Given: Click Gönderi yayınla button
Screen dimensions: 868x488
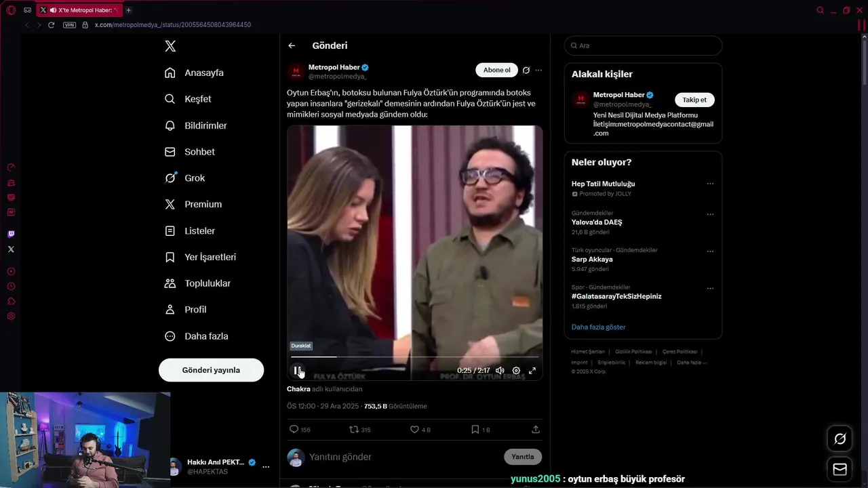Looking at the screenshot, I should [x=211, y=370].
